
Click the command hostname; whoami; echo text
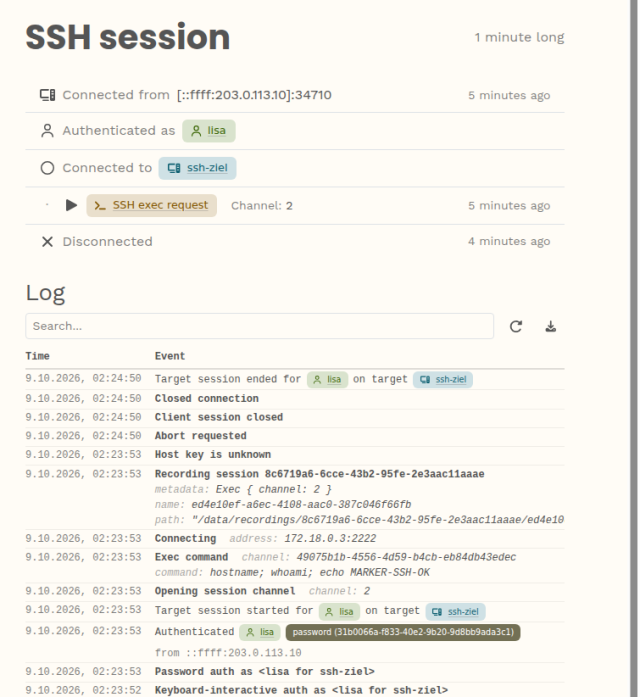pos(292,573)
